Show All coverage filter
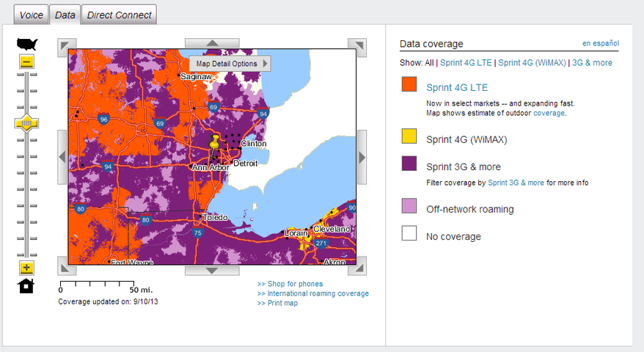The image size is (644, 352). coord(429,63)
